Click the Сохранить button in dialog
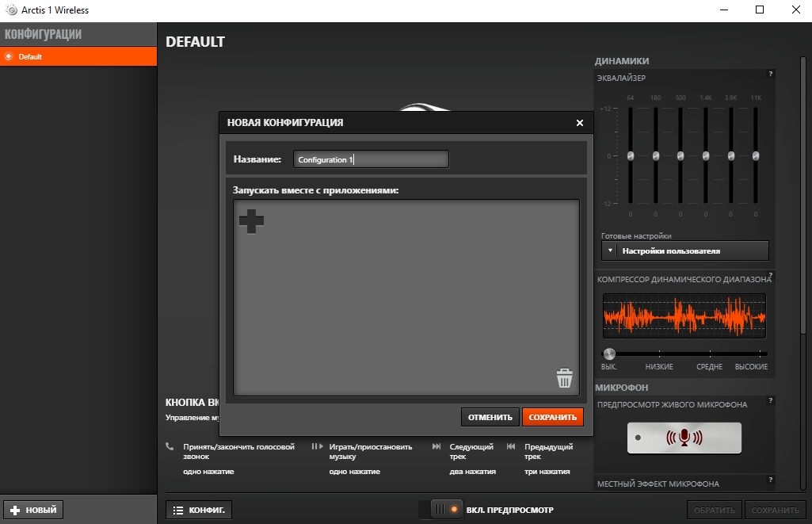The width and height of the screenshot is (812, 524). point(552,417)
